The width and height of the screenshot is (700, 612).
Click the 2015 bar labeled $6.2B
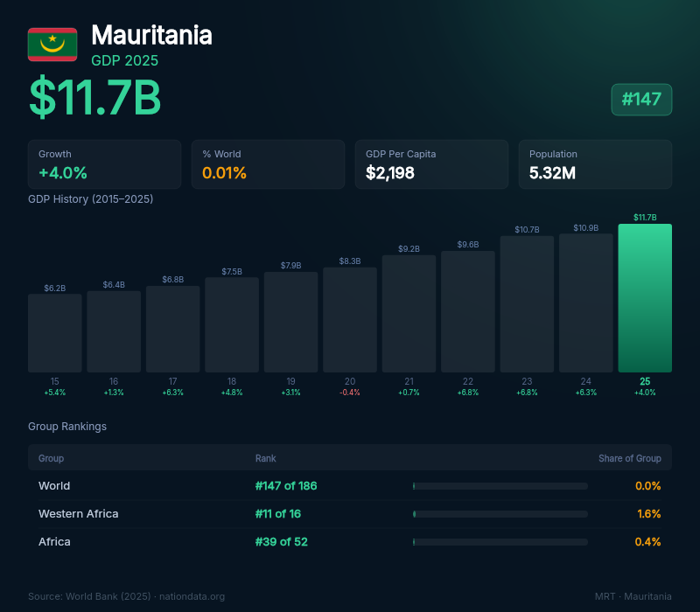tap(55, 333)
